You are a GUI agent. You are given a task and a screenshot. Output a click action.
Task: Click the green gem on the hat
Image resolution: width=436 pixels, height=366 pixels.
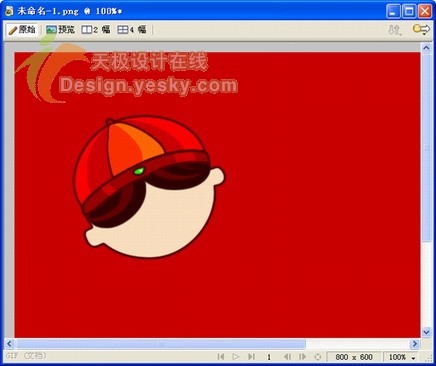[139, 171]
